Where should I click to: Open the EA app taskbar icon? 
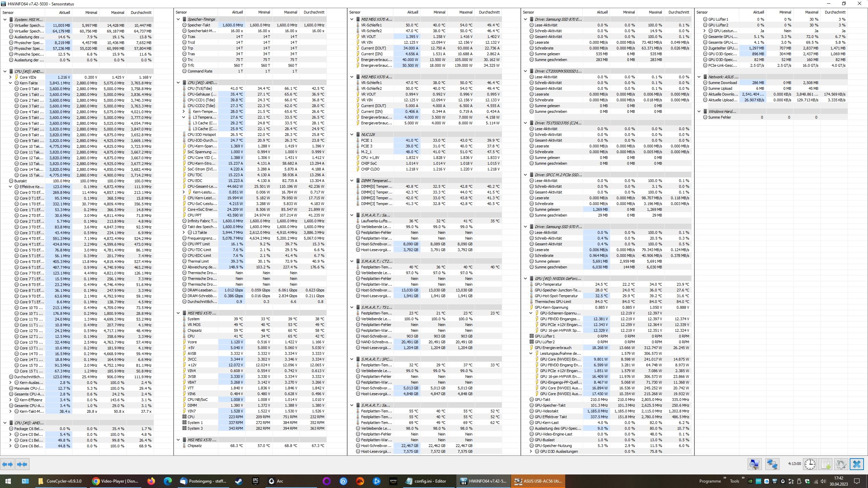(360, 481)
